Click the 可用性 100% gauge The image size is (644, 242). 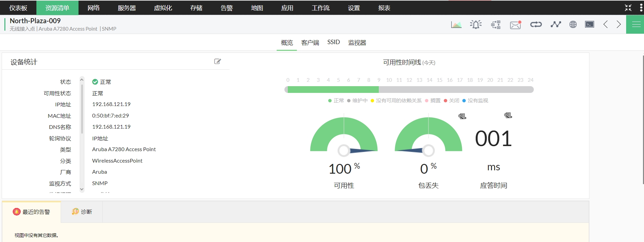tap(344, 138)
